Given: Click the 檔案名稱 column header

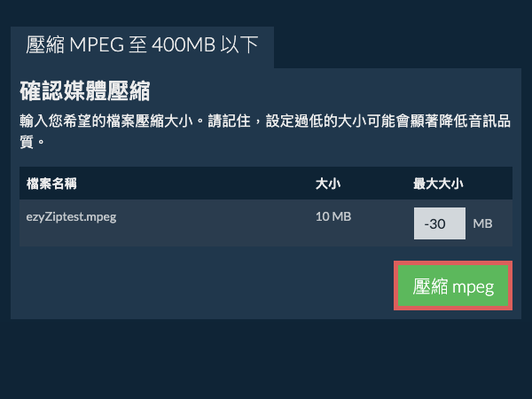Looking at the screenshot, I should click(x=51, y=184).
